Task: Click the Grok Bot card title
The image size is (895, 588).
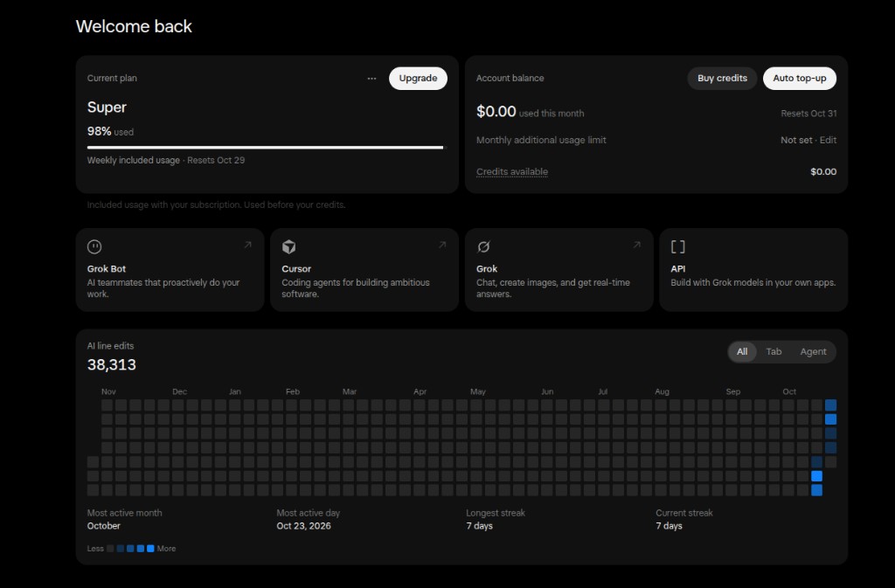Action: click(106, 268)
